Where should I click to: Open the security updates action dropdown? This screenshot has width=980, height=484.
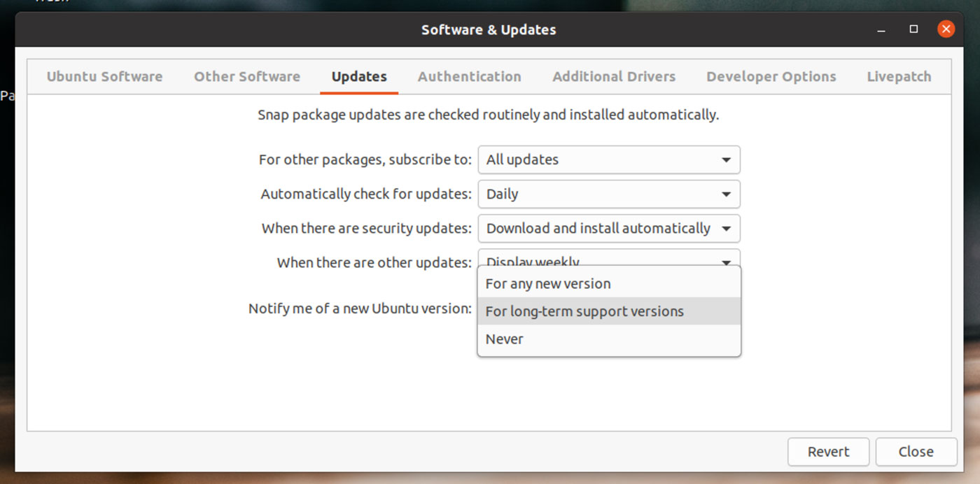click(609, 228)
